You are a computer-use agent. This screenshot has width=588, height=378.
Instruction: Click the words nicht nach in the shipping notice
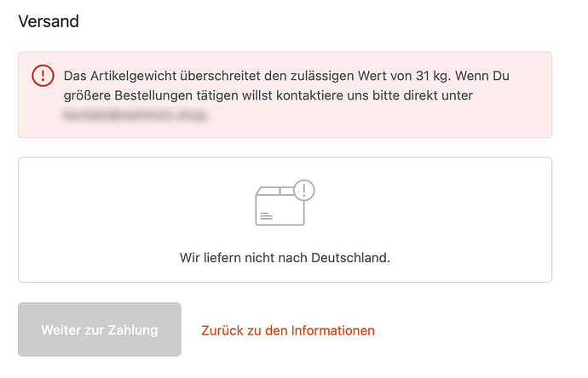coord(269,257)
